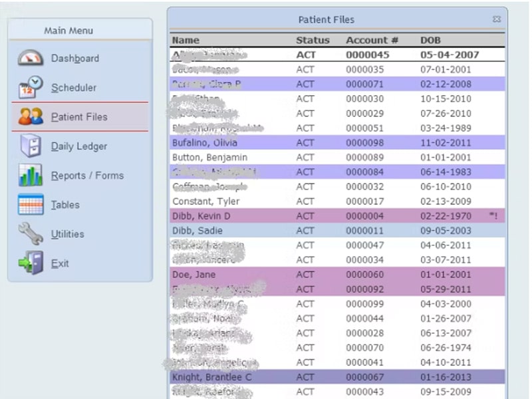Choose Dibb, Sadie in patient list

[198, 231]
